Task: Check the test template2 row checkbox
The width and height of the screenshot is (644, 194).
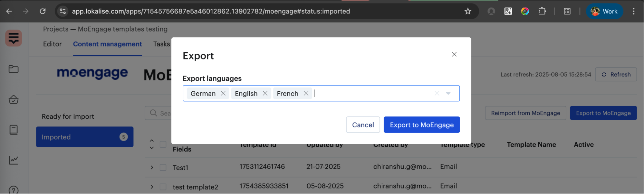Action: pyautogui.click(x=163, y=187)
